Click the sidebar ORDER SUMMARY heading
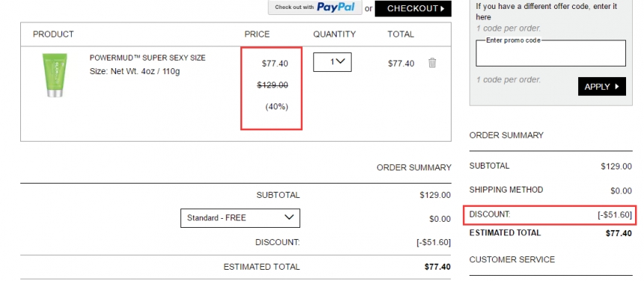 pos(506,135)
